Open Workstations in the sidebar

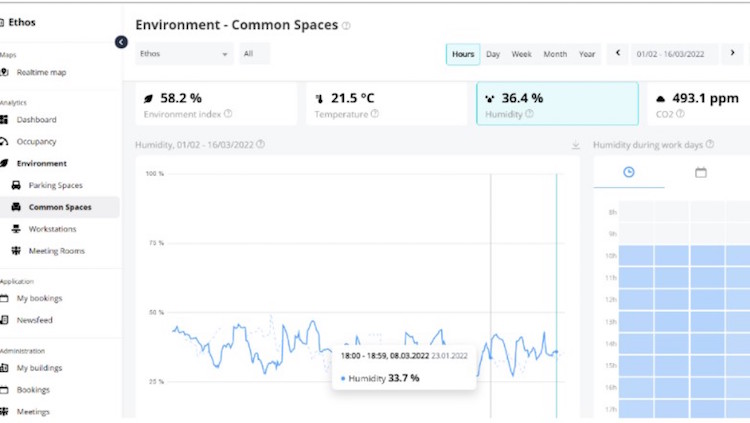click(58, 229)
